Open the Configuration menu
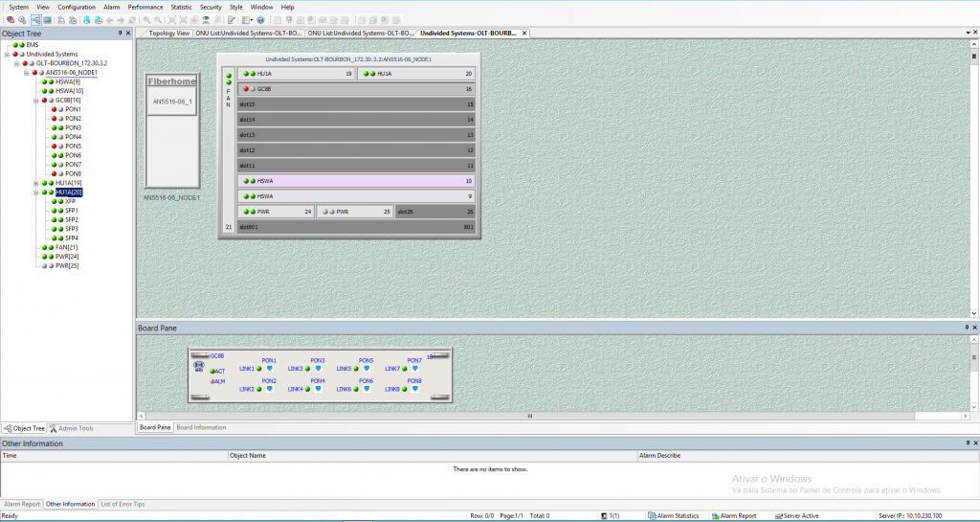The width and height of the screenshot is (980, 522). click(76, 7)
